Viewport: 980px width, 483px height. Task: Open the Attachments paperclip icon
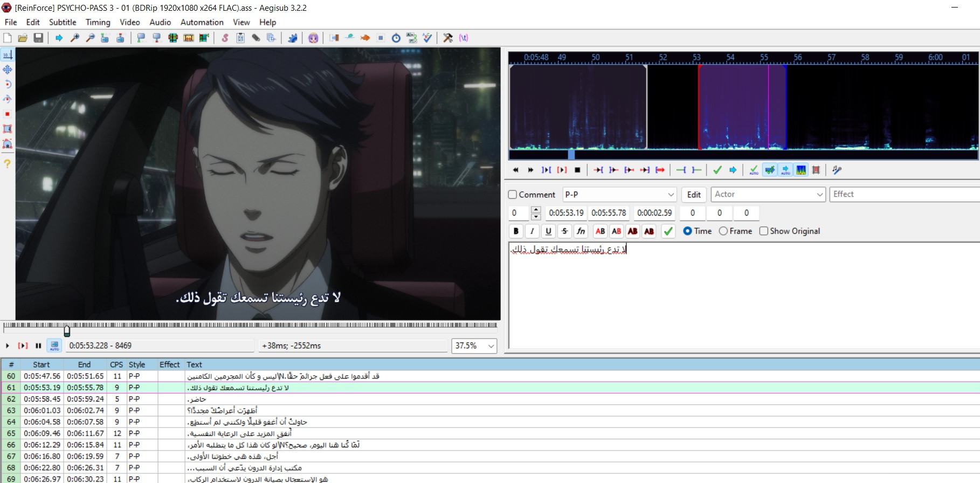256,38
